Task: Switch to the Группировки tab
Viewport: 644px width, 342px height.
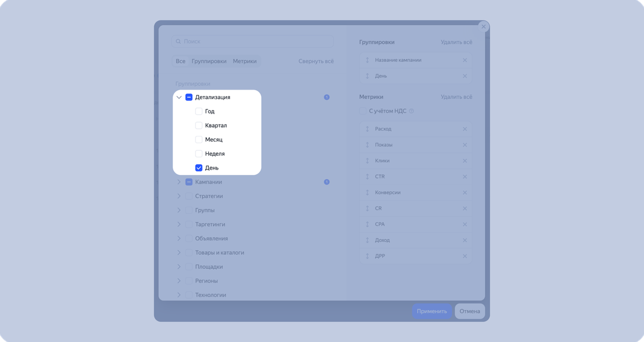Action: [x=209, y=61]
